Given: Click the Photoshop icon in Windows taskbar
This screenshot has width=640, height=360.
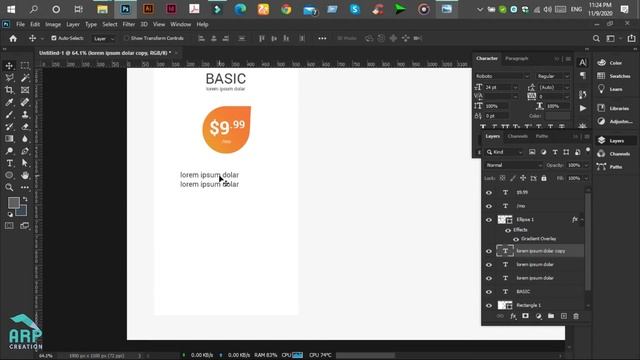Looking at the screenshot, I should (125, 9).
